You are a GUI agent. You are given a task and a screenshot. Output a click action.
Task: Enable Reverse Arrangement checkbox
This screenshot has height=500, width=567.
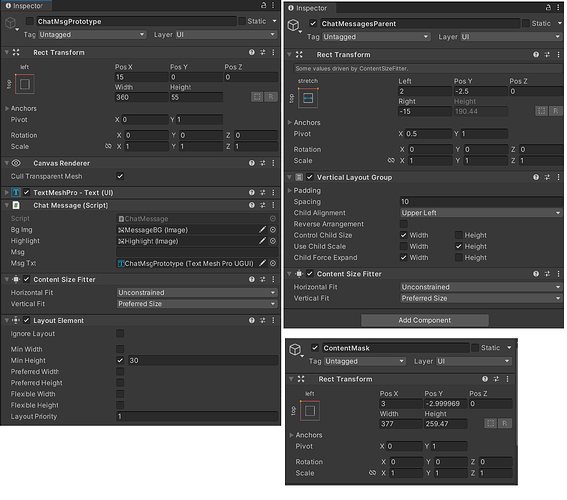(404, 224)
